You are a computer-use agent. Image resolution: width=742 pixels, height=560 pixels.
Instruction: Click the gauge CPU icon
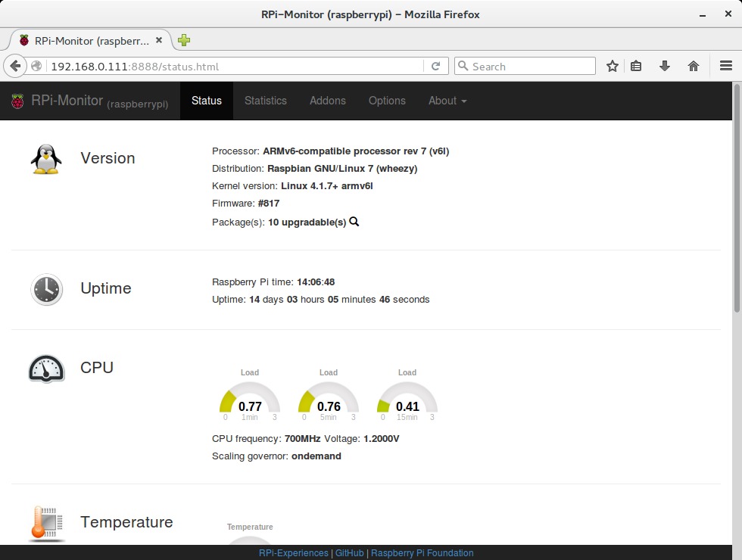tap(45, 369)
